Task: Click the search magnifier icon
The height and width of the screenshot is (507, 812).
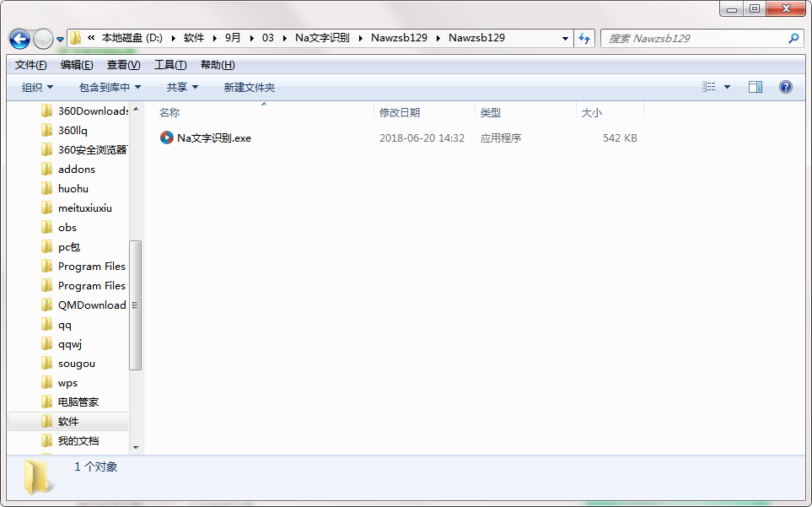Action: click(793, 38)
